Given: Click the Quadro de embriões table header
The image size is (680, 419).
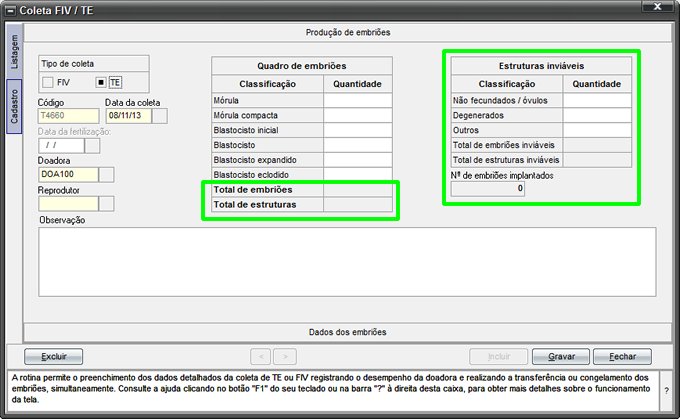Looking at the screenshot, I should [x=302, y=66].
